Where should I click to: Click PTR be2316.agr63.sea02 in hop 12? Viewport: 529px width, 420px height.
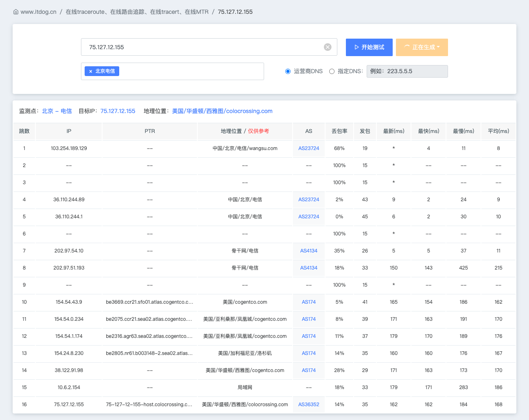pos(149,336)
